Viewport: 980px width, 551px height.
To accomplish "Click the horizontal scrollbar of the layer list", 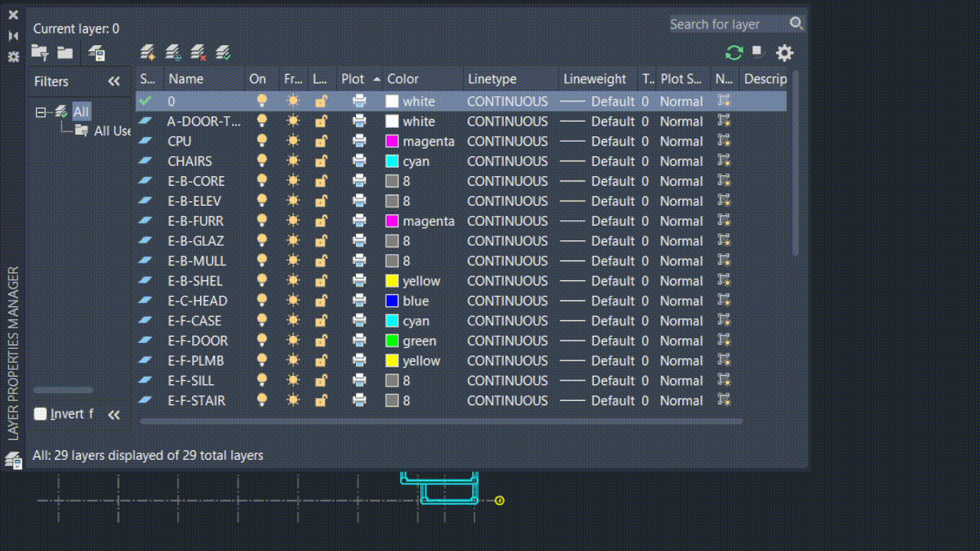I will [441, 421].
